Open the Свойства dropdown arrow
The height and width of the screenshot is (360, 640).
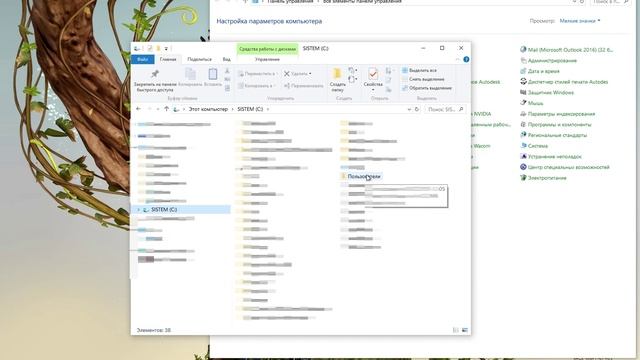click(x=373, y=90)
